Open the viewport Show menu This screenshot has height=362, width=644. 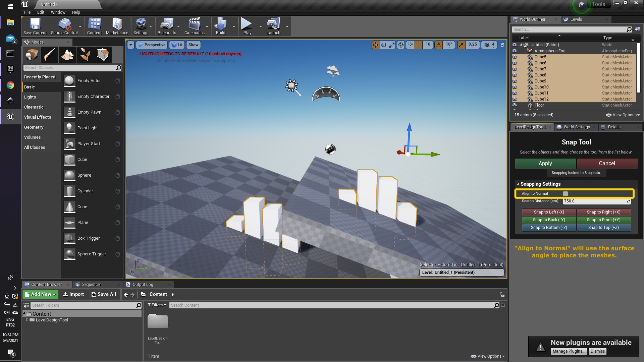pyautogui.click(x=193, y=45)
